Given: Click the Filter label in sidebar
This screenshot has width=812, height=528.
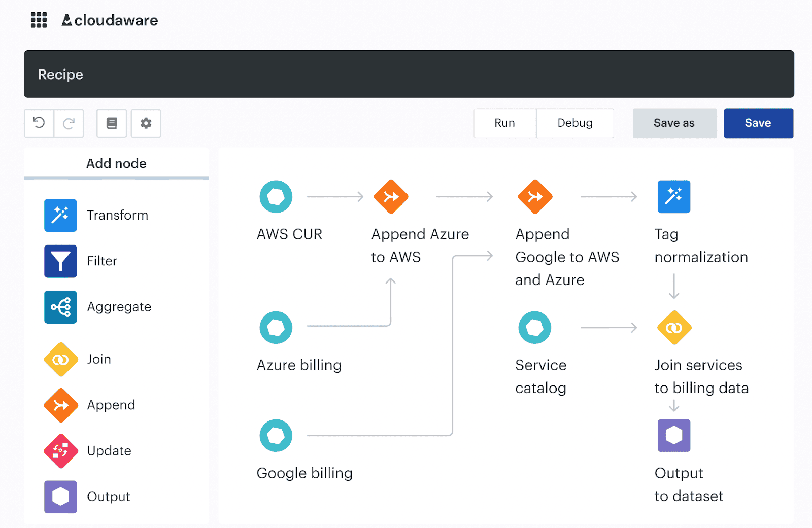Looking at the screenshot, I should tap(102, 261).
